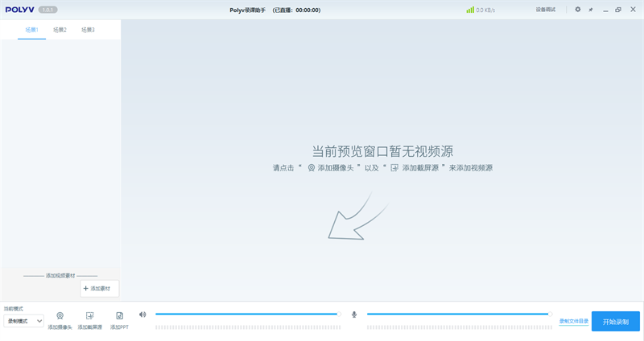Screen dimensions: 644x341
Task: Adjust the microphone volume slider
Action: 458,314
